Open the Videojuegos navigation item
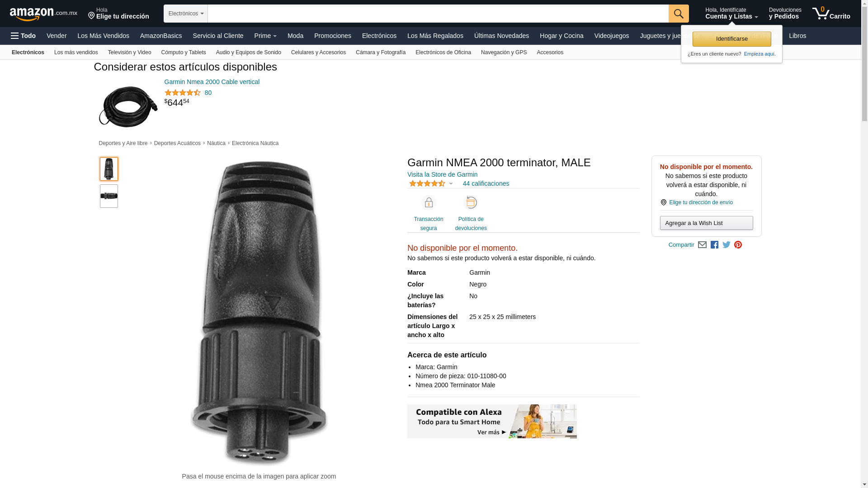This screenshot has height=488, width=868. (x=611, y=36)
